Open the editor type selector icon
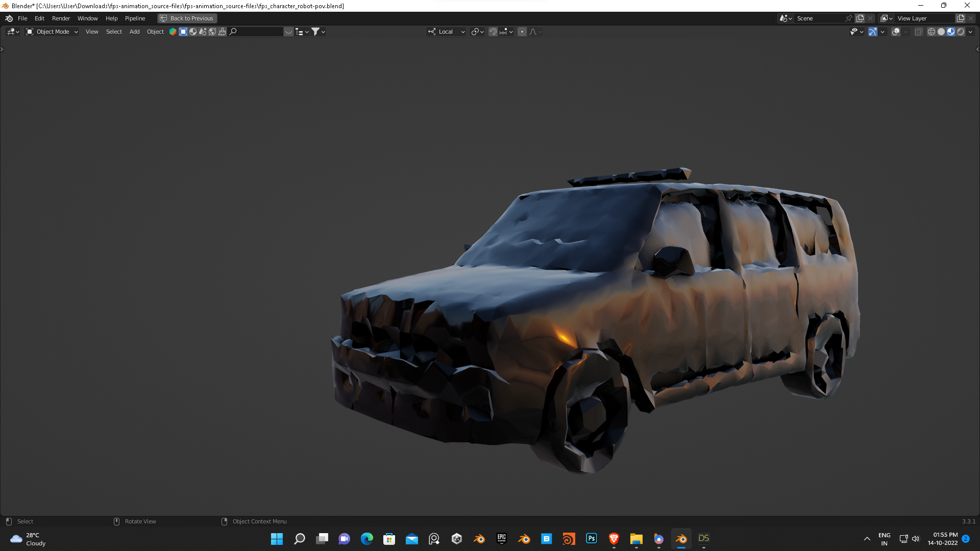980x551 pixels. coord(11,32)
